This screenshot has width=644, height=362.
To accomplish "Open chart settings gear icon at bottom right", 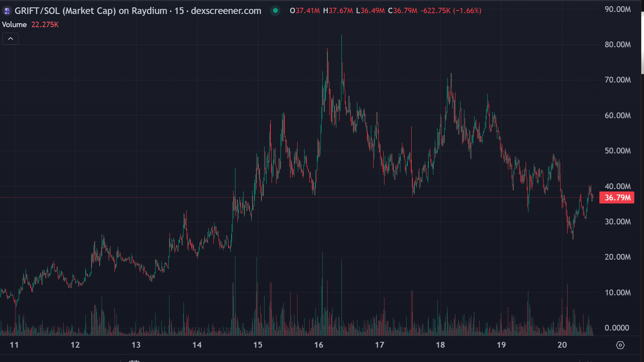I will coord(620,345).
